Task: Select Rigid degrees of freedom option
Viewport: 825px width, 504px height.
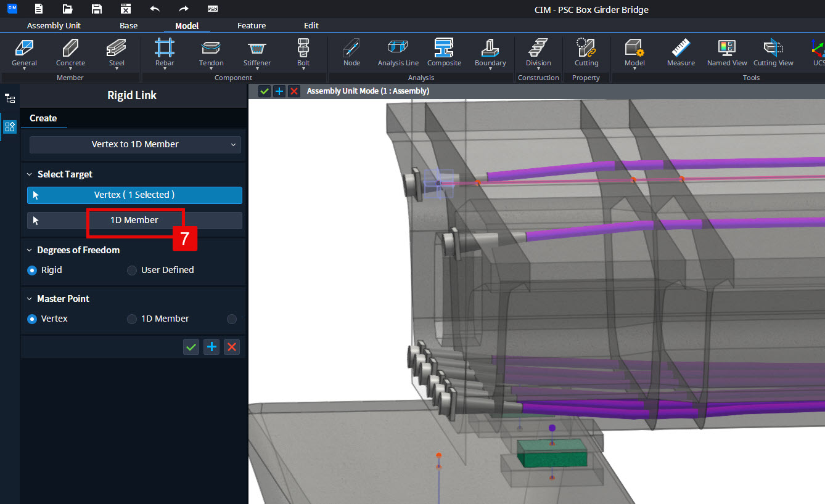Action: coord(45,270)
